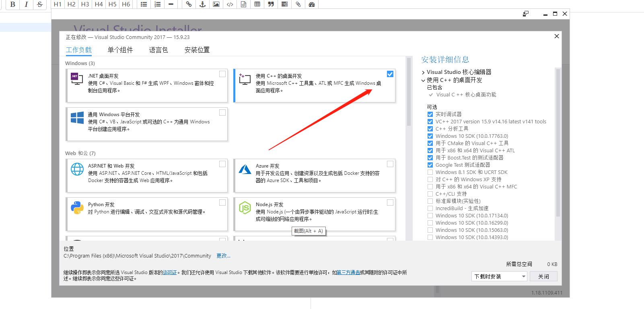The image size is (644, 309).
Task: Attach a file with the paperclip icon
Action: coord(298,4)
